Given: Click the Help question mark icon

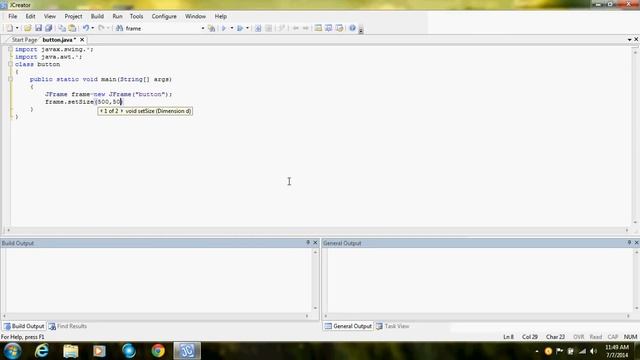Looking at the screenshot, I should click(x=352, y=28).
